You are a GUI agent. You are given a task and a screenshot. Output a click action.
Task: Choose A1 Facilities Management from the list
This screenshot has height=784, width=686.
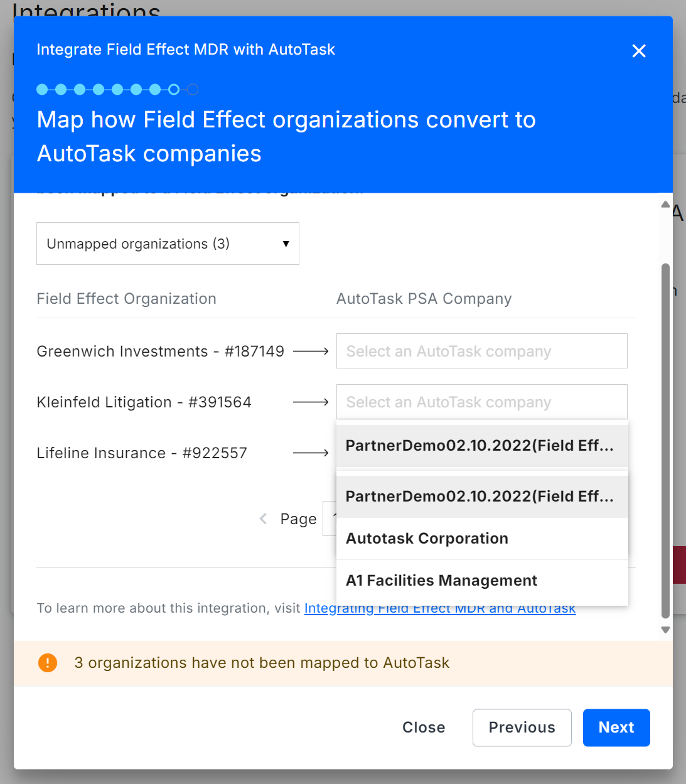[x=482, y=581]
